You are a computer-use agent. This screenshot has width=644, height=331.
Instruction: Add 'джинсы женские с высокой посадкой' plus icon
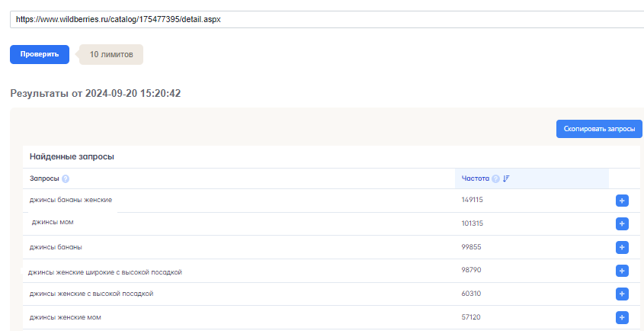tap(622, 294)
